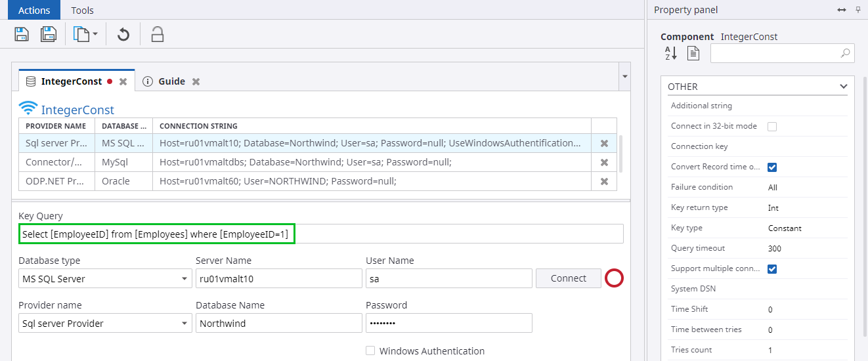Toggle the Windows Authentication checkbox
This screenshot has width=868, height=361.
370,351
